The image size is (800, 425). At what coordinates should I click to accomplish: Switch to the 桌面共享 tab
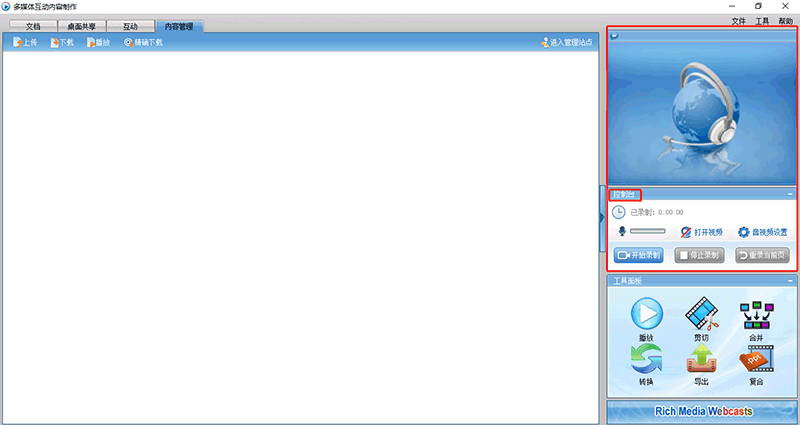[83, 26]
